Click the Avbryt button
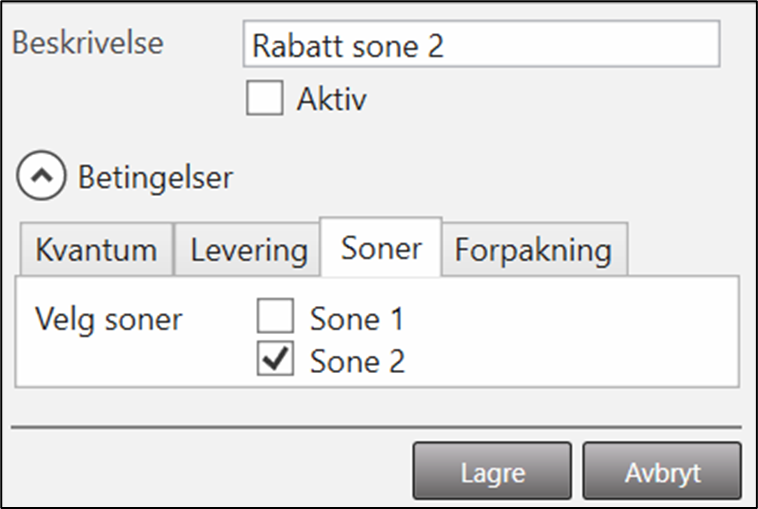This screenshot has width=758, height=509. tap(662, 471)
